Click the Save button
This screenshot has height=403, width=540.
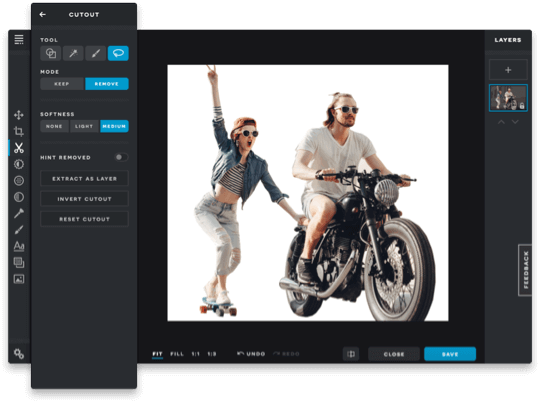point(450,354)
